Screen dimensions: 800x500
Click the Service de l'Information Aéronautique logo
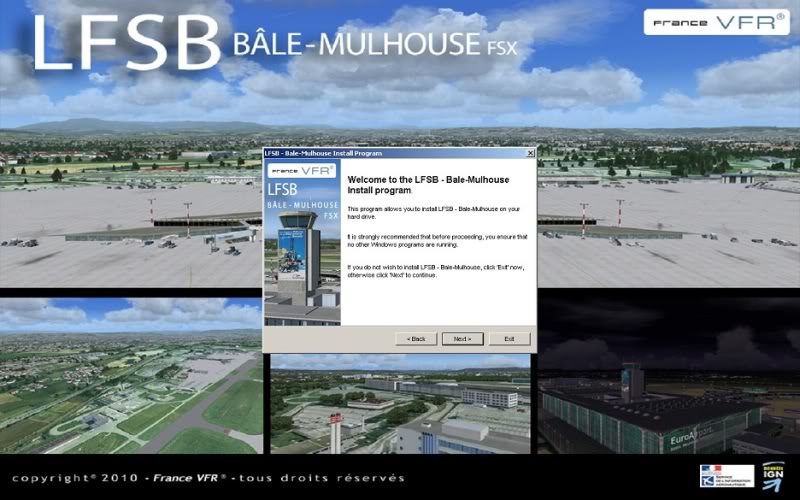(x=727, y=476)
